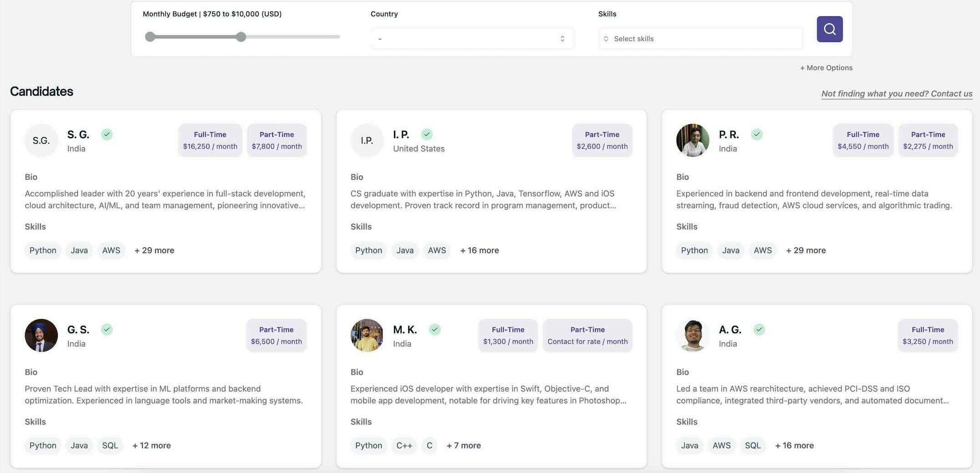The width and height of the screenshot is (980, 473).
Task: Click M. K.'s verified checkmark badge
Action: [x=435, y=329]
